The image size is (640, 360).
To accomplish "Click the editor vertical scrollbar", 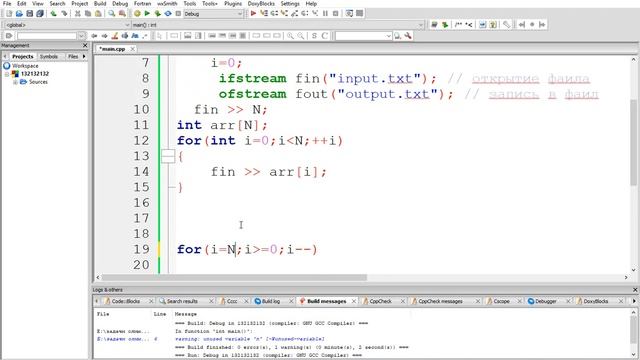I will tap(633, 143).
